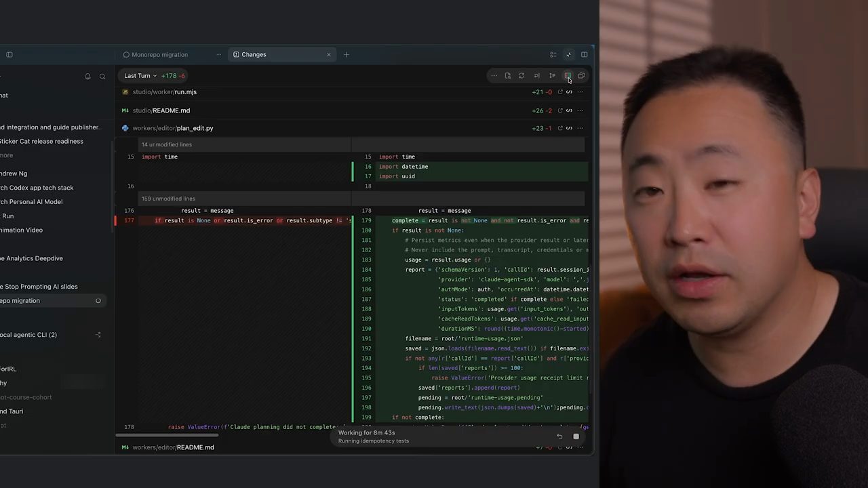This screenshot has height=488, width=868.
Task: Open the notifications bell in sidebar
Action: click(87, 76)
